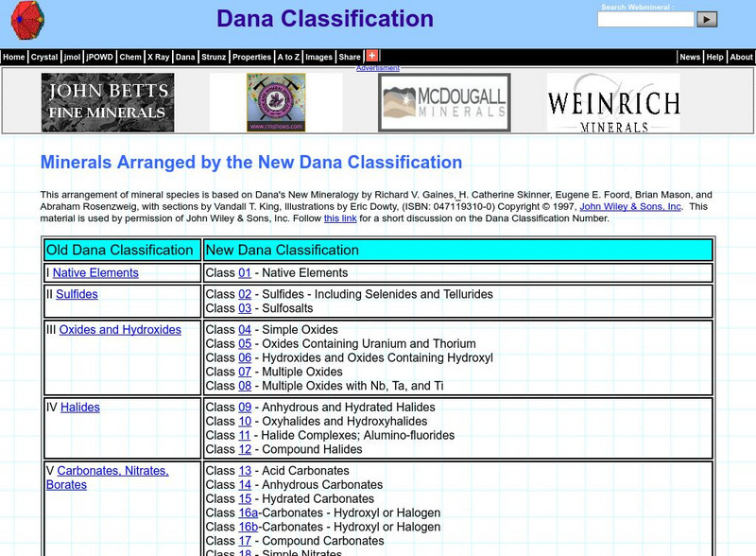
Task: Open the McDougall Minerals ad banner
Action: pos(444,102)
